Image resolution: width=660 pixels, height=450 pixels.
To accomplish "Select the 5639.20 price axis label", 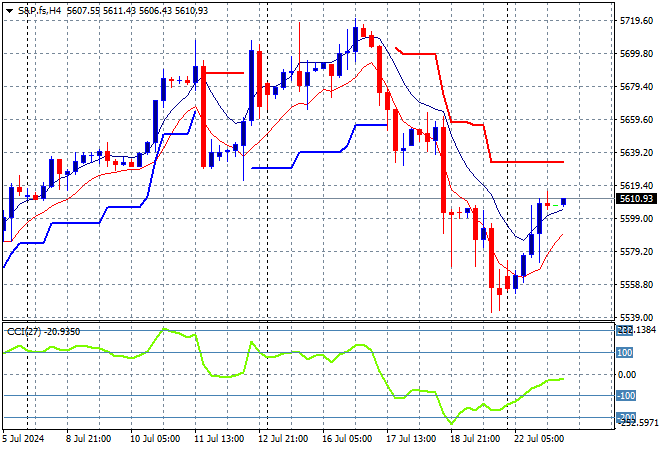I will 636,152.
